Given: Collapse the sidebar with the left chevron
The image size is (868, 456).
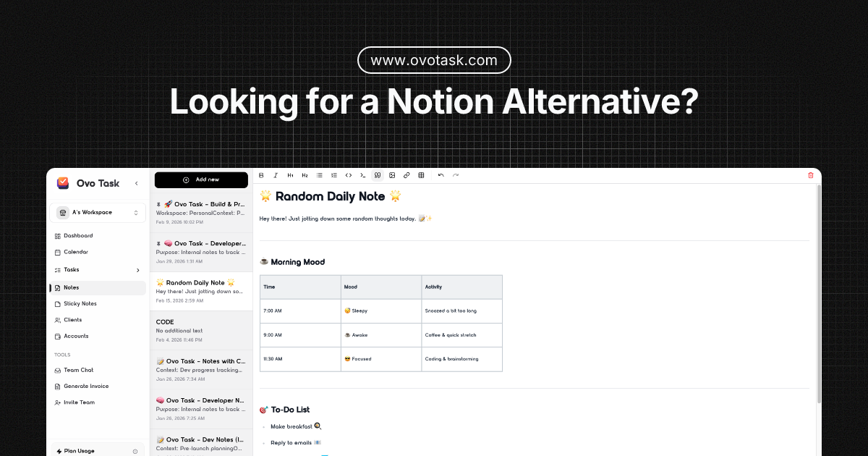Looking at the screenshot, I should click(136, 183).
